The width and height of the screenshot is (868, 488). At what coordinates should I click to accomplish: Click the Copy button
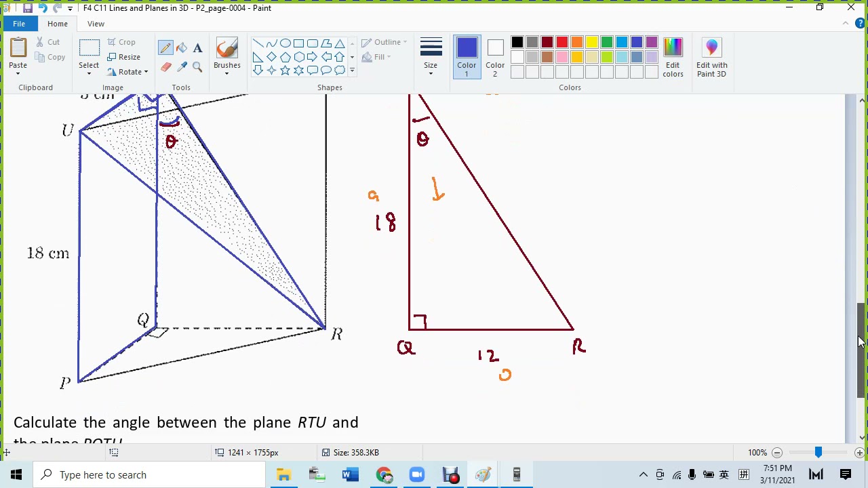click(x=51, y=57)
